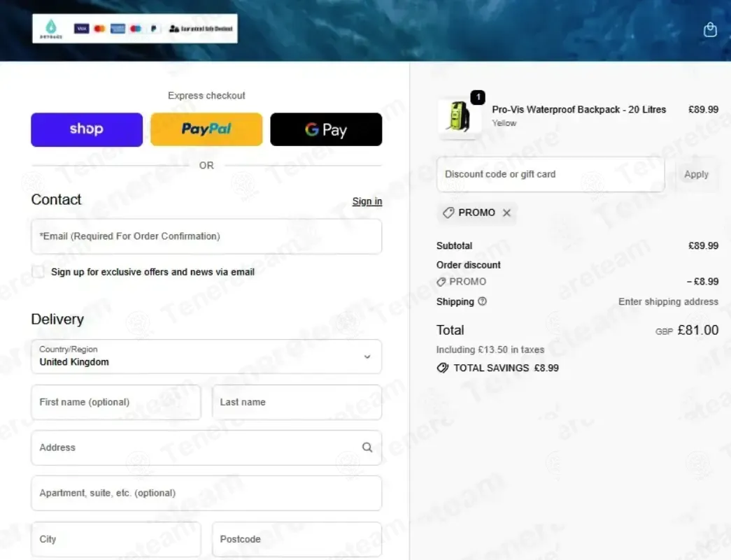Image resolution: width=731 pixels, height=560 pixels.
Task: Click the quantity badge on product image
Action: click(478, 97)
